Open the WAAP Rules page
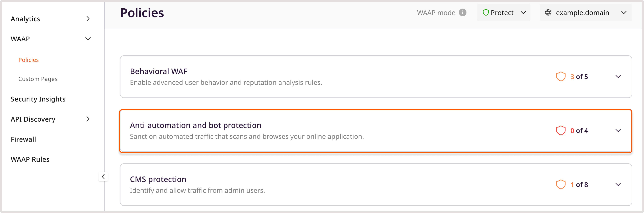This screenshot has width=644, height=213. (x=30, y=159)
